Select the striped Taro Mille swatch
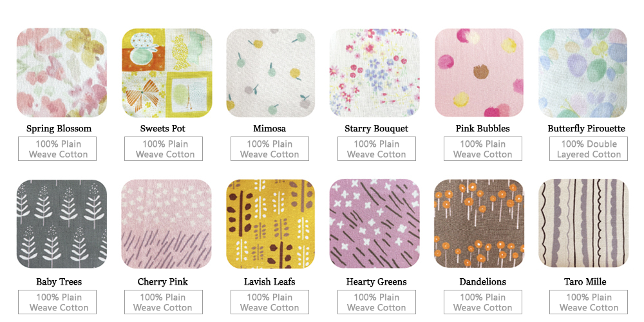The height and width of the screenshot is (322, 644). pyautogui.click(x=583, y=224)
